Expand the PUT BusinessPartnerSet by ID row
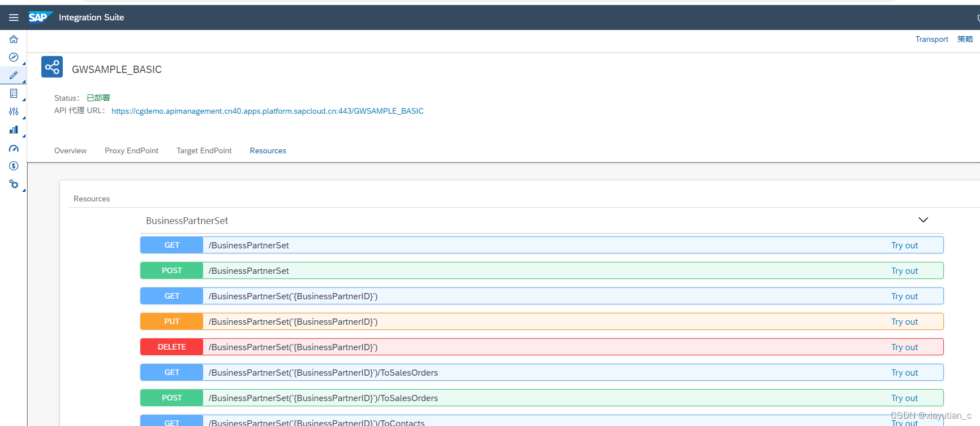The height and width of the screenshot is (426, 980). (x=542, y=321)
